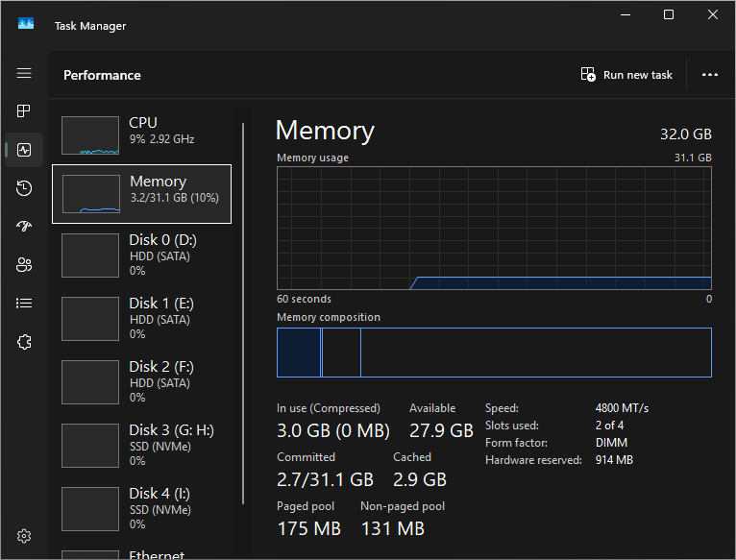The height and width of the screenshot is (560, 736).
Task: Click the CPU mini graph thumbnail
Action: [90, 135]
